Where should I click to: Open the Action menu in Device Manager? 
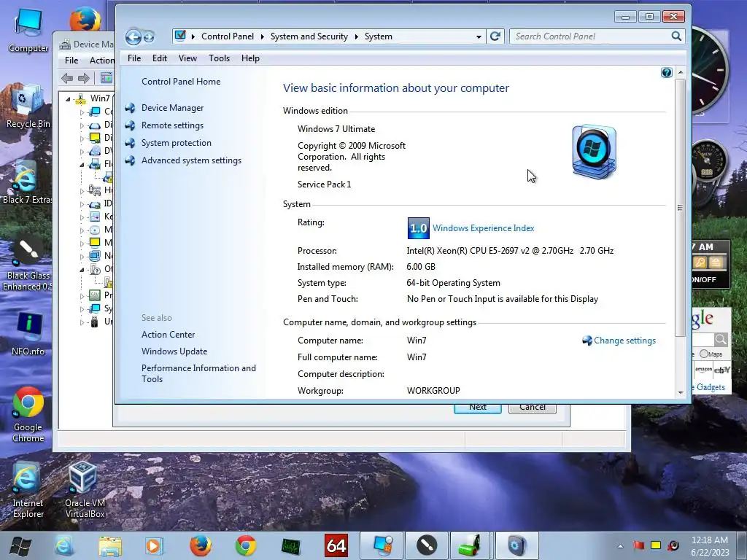point(102,61)
